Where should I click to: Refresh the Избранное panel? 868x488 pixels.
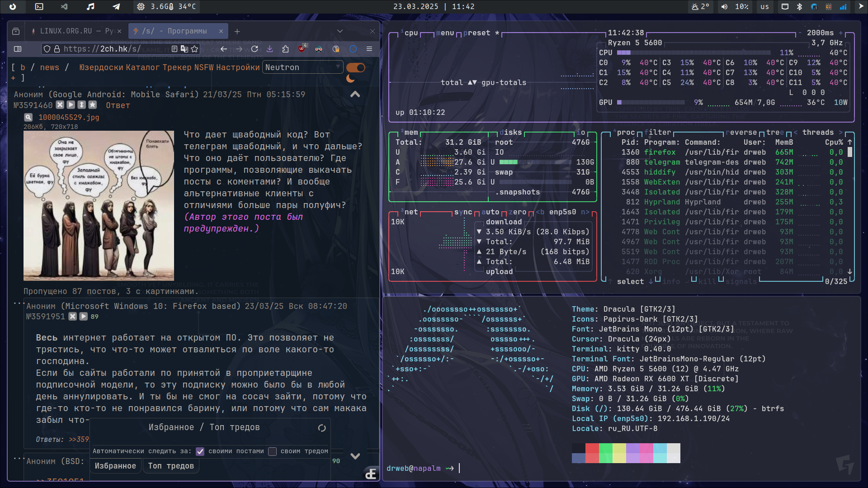(322, 428)
